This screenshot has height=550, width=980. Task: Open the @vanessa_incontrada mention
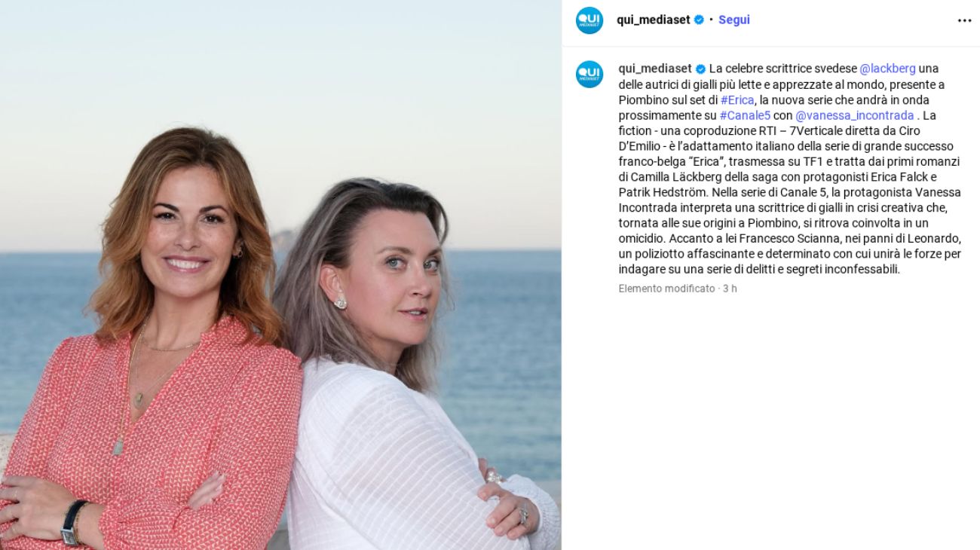pos(854,115)
